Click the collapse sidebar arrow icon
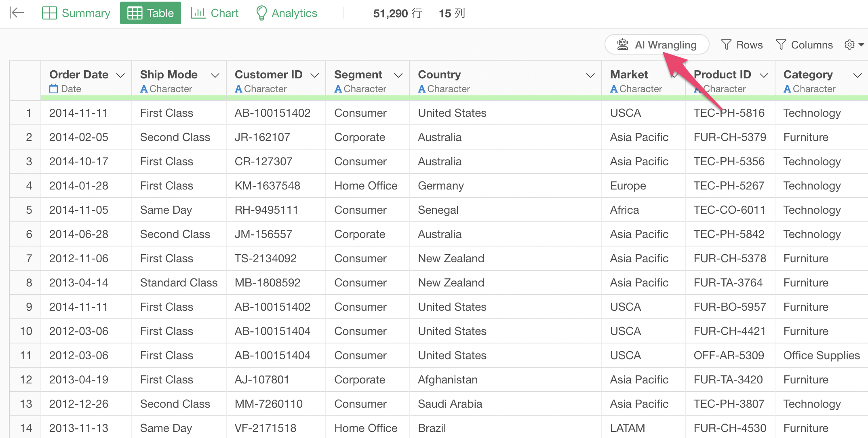 point(17,13)
